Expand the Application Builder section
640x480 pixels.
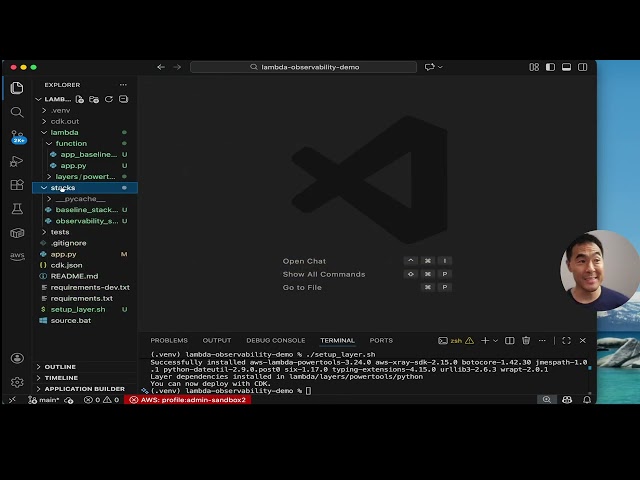[x=85, y=389]
